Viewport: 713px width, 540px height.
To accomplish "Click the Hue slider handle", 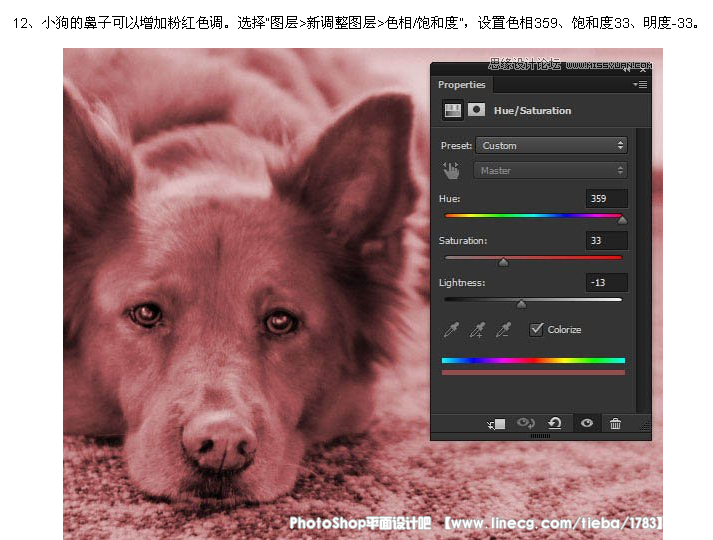I will click(x=622, y=220).
